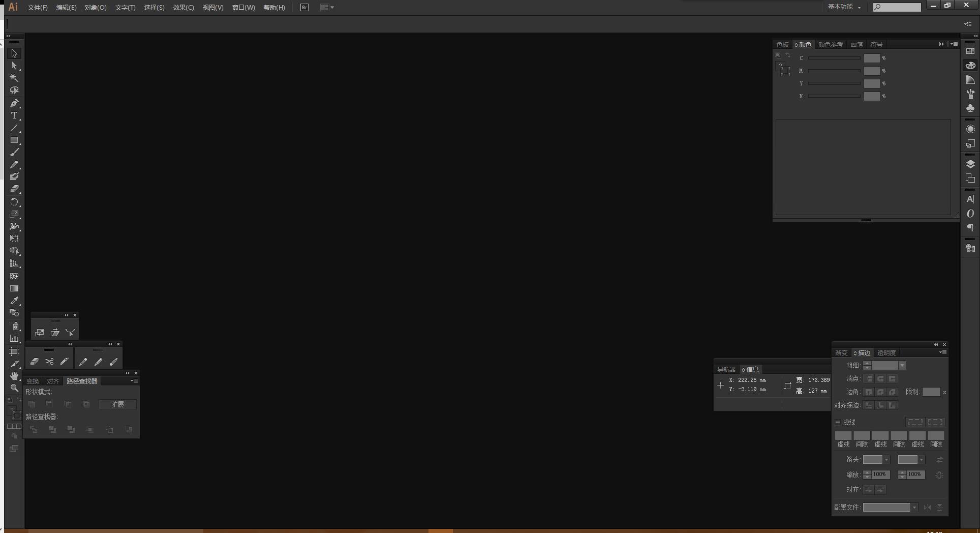Select the Magic Wand tool
Screen dimensions: 980x533
click(14, 78)
